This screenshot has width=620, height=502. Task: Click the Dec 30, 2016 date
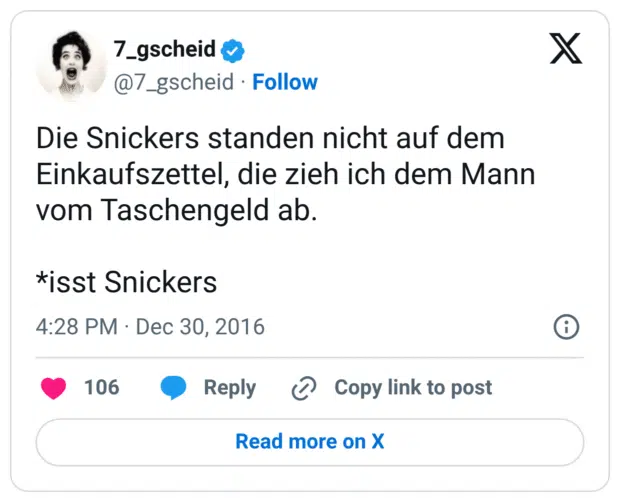(x=200, y=327)
